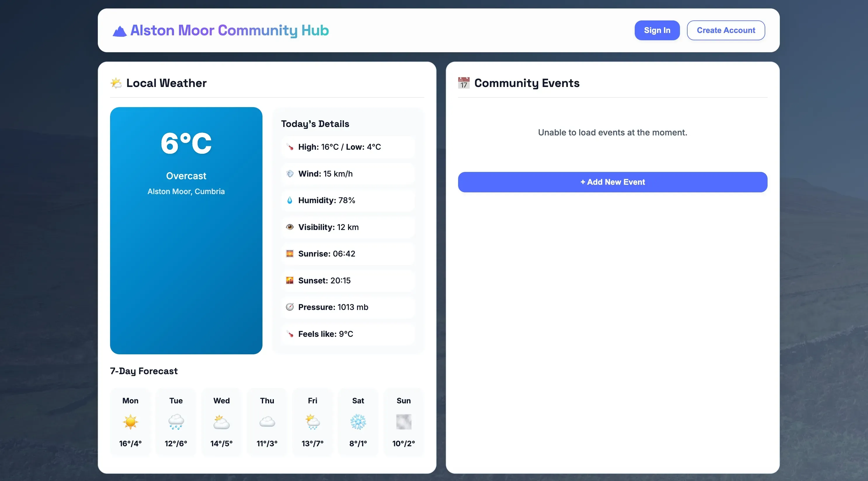The image size is (868, 481).
Task: Click the eye icon next to Visibility
Action: 290,227
